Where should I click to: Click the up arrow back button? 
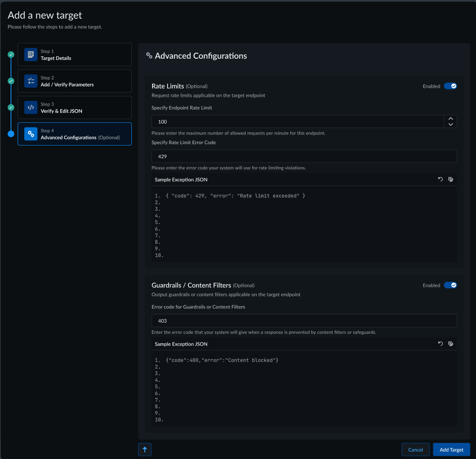pos(145,450)
